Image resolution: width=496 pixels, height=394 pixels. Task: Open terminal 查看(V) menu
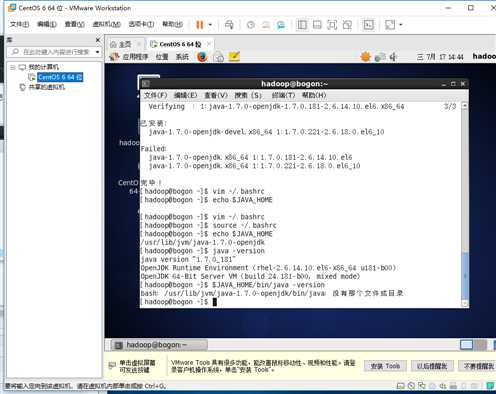coord(216,95)
